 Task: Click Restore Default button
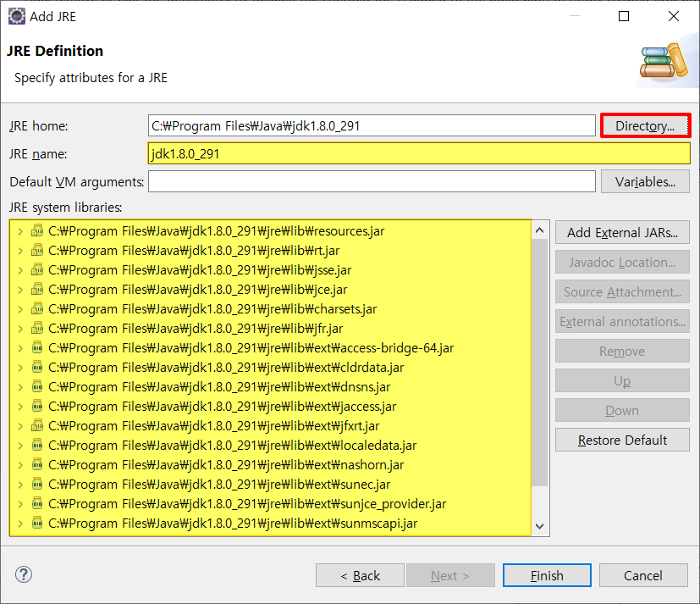622,440
